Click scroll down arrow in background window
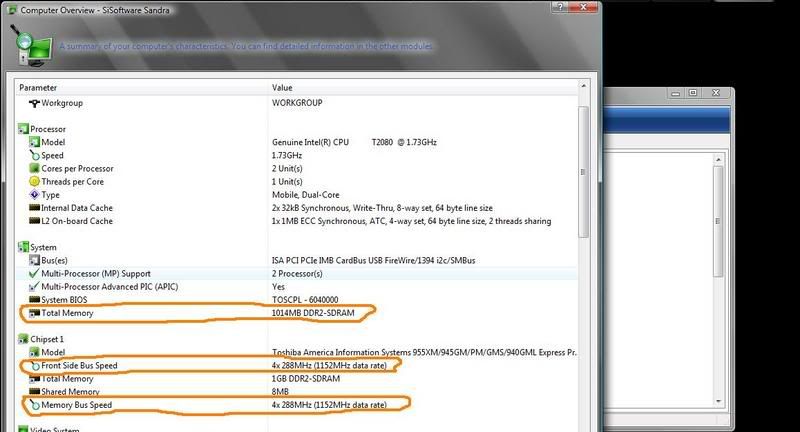Screen dimensions: 800x432 [718, 401]
